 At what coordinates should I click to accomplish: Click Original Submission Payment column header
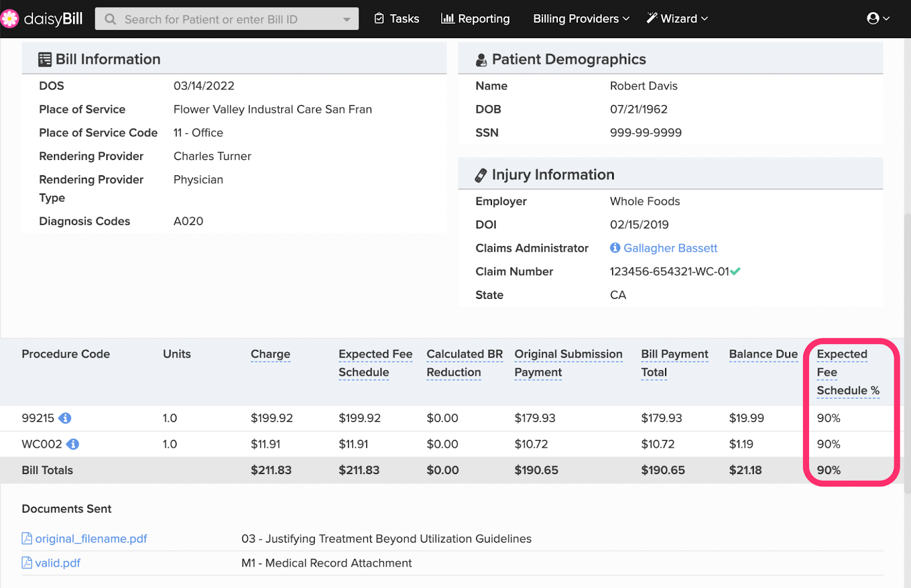tap(568, 363)
